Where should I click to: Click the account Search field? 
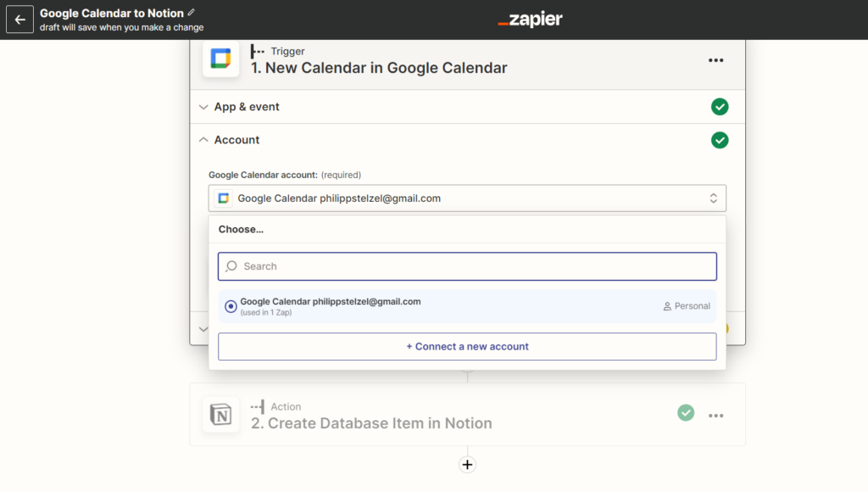467,266
